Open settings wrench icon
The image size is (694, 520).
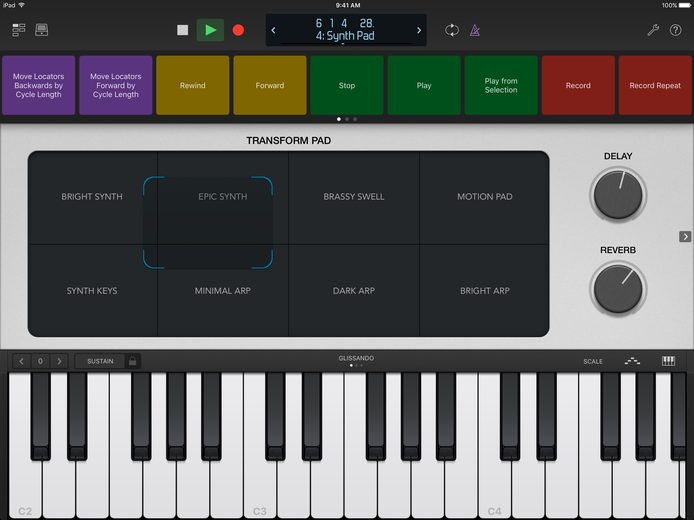pyautogui.click(x=653, y=30)
